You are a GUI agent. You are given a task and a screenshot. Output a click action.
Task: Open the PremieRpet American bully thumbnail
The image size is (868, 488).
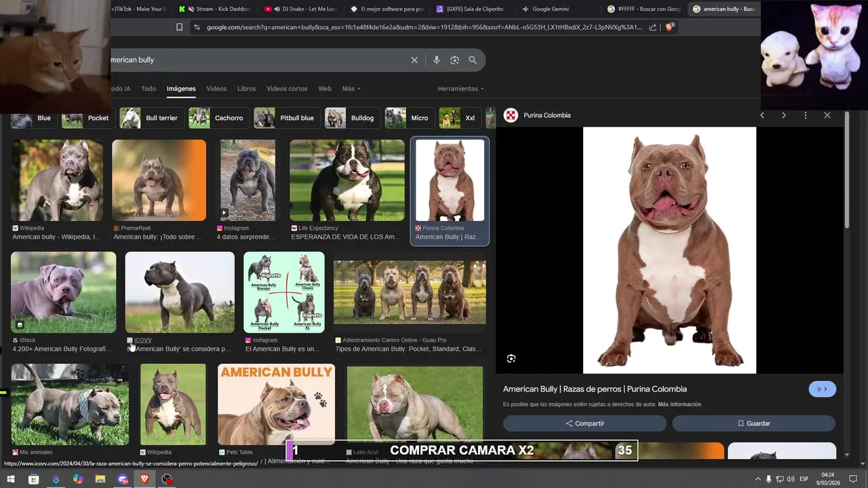159,180
